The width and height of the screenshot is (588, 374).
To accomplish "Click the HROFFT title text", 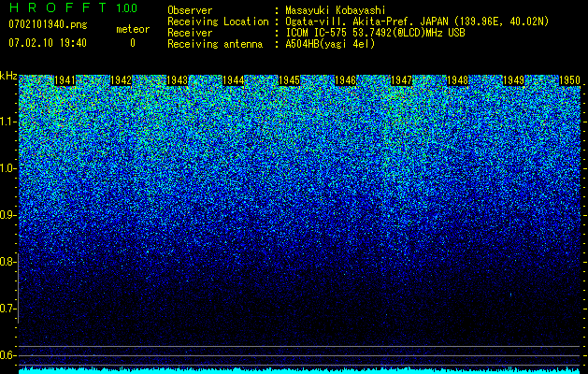I will 58,7.
